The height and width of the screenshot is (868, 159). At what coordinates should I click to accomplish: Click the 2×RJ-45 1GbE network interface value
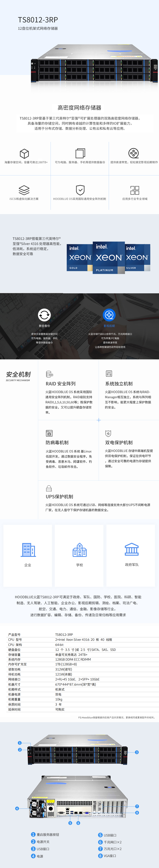[77, 680]
